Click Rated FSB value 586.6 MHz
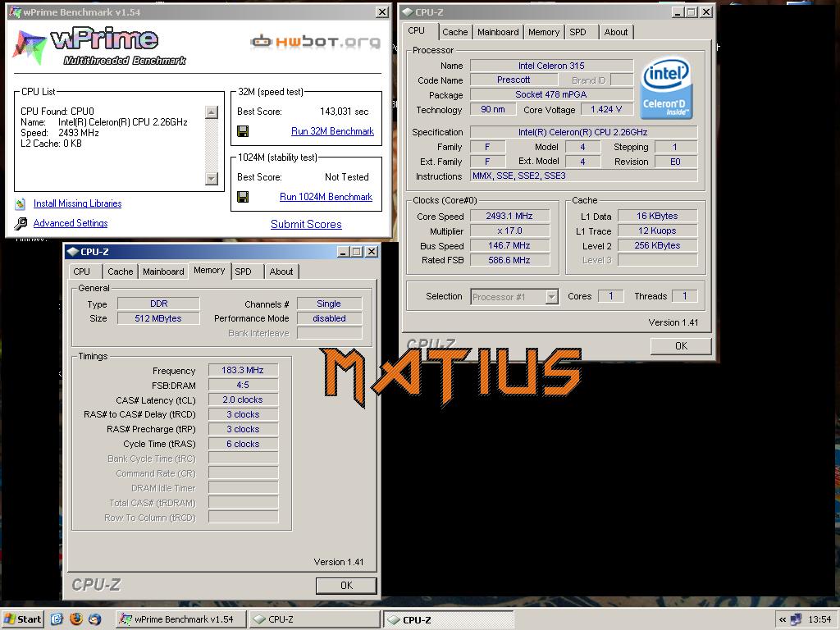 [509, 260]
